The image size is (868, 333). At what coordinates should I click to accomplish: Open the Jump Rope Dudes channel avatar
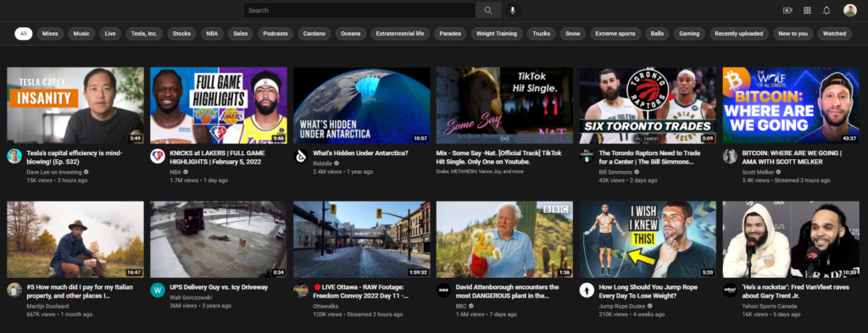[587, 291]
